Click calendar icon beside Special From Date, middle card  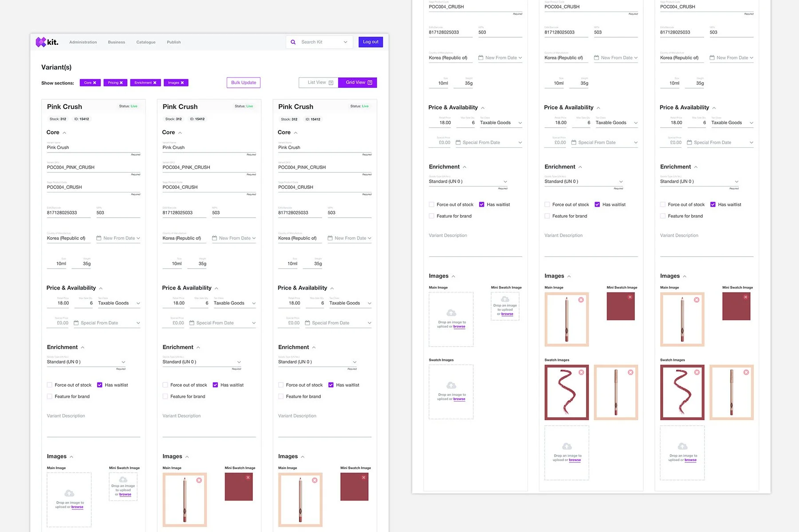click(192, 323)
